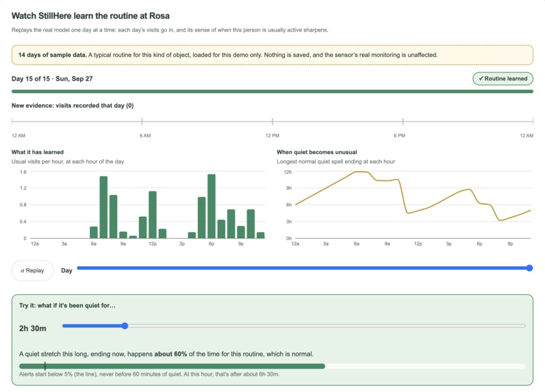This screenshot has width=545, height=392.
Task: Click the '6 PM' timeline tick label
Action: pos(399,135)
